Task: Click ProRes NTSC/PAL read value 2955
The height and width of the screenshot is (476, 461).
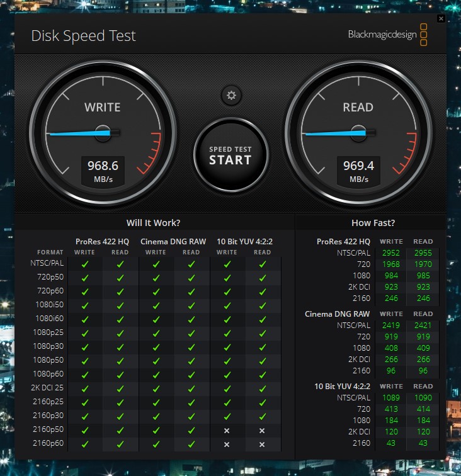Action: [423, 253]
